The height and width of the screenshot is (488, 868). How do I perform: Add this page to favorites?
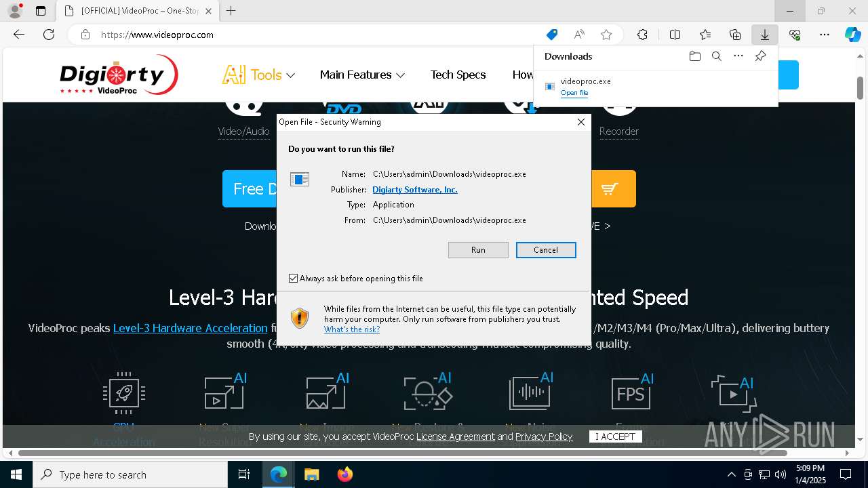click(x=606, y=35)
